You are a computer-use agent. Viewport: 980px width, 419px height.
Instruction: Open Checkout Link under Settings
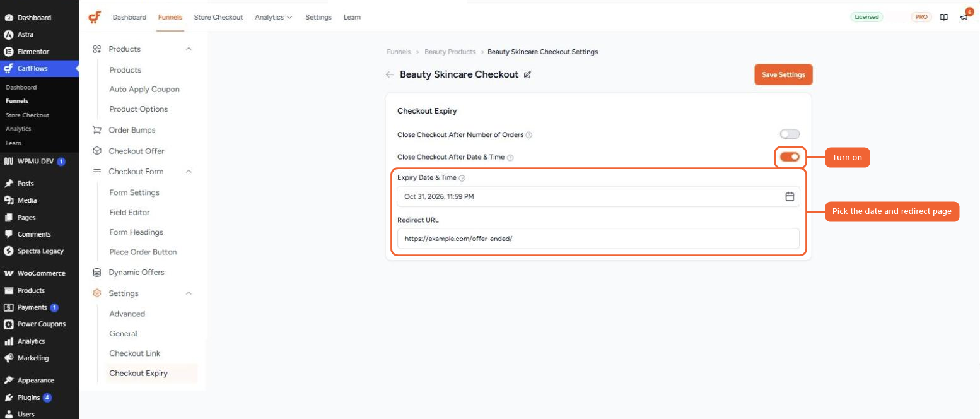pos(135,353)
